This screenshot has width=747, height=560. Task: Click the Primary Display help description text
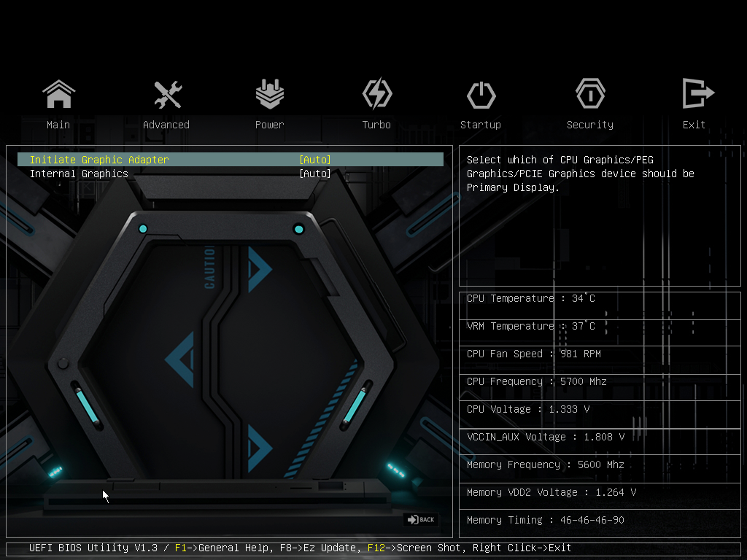click(580, 174)
